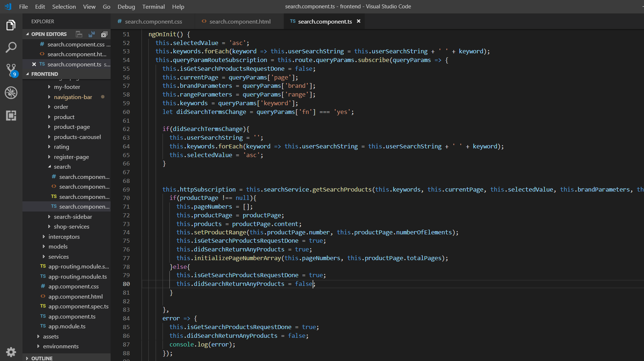Open Source Control view with 9 changes

point(11,70)
